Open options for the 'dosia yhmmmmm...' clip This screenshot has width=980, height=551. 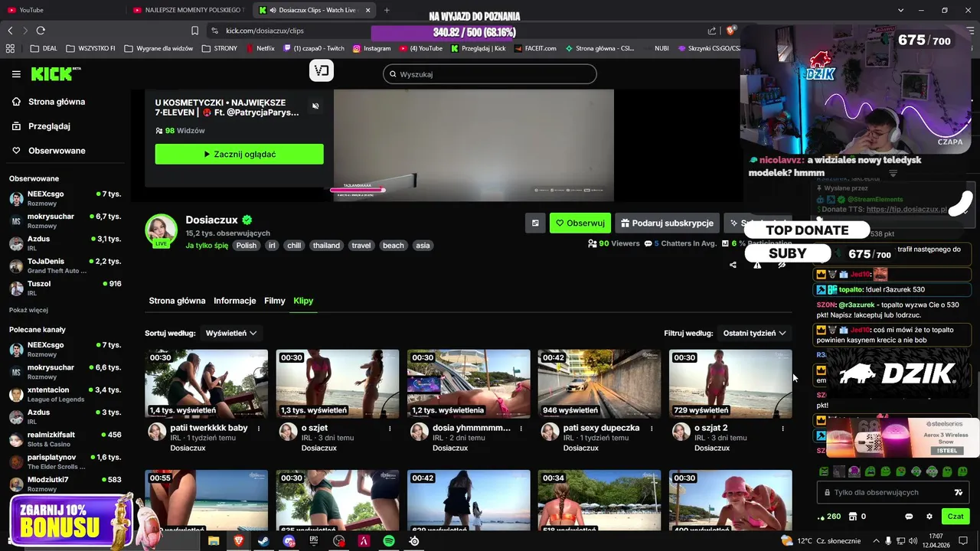tap(521, 429)
